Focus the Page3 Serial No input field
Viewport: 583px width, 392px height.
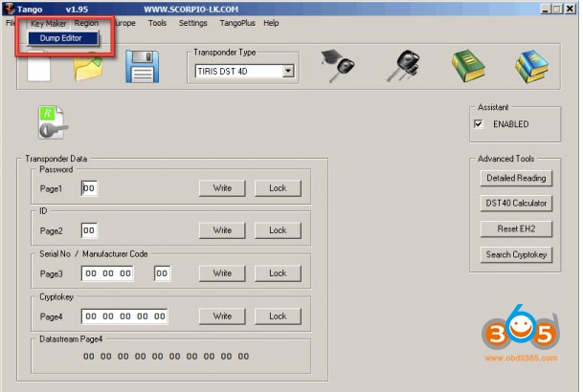click(x=108, y=273)
